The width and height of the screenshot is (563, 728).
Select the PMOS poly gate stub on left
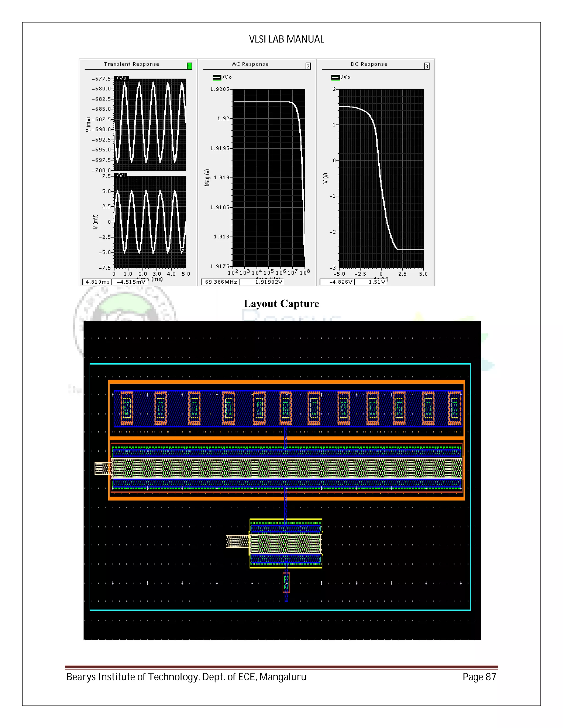coord(102,468)
